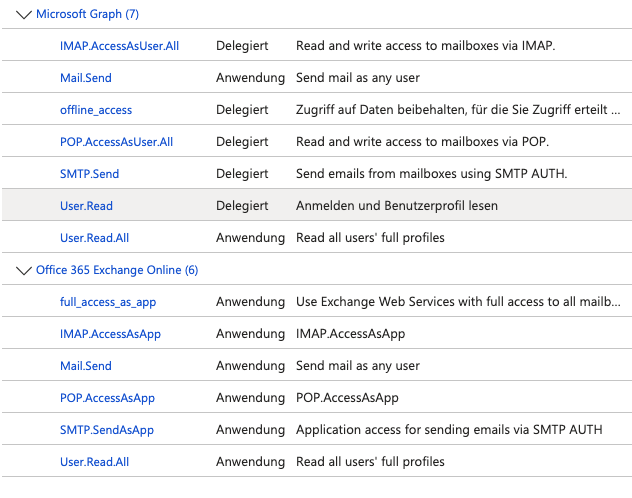
Task: Open the Office 365 Exchange Online (6) link
Action: [117, 270]
